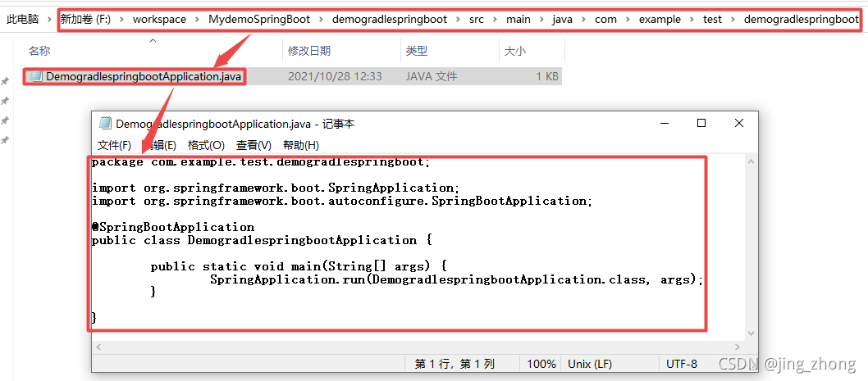The width and height of the screenshot is (868, 381).
Task: Click the 100% zoom status bar entry
Action: tap(541, 364)
